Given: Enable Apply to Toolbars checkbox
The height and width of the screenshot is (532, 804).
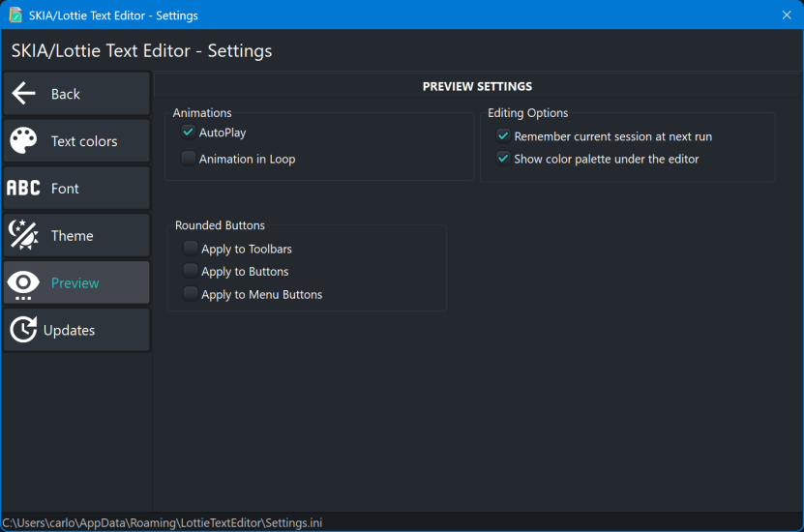Looking at the screenshot, I should (x=191, y=248).
